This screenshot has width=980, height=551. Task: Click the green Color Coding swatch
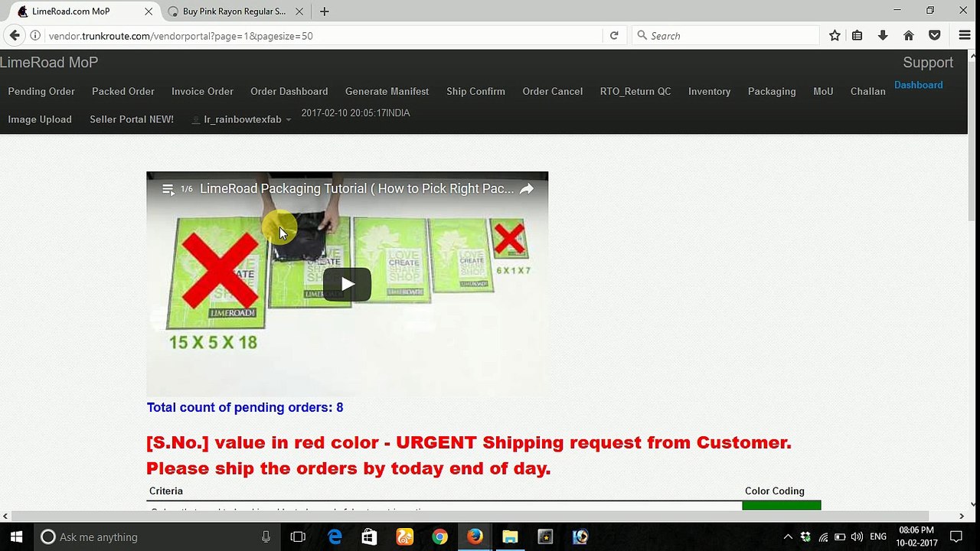tap(781, 506)
